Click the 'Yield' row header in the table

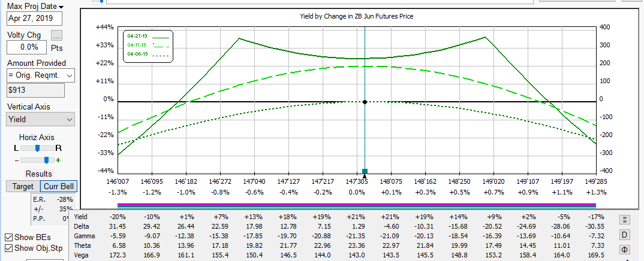coord(80,216)
